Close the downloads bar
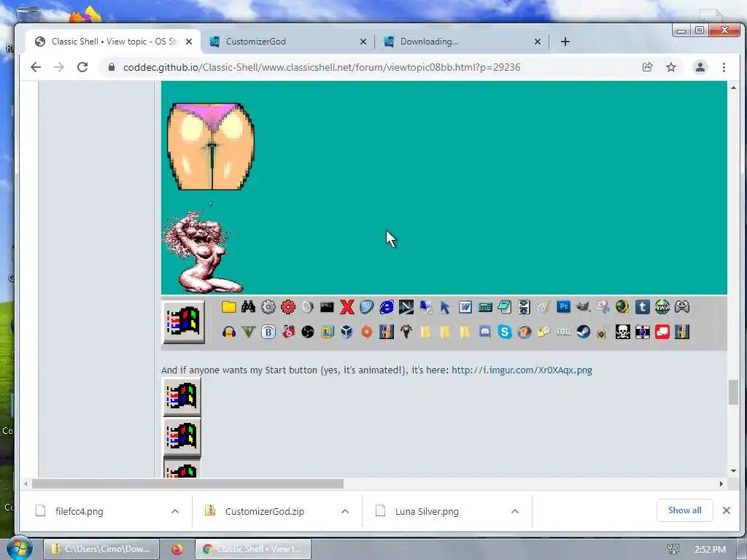 [727, 510]
